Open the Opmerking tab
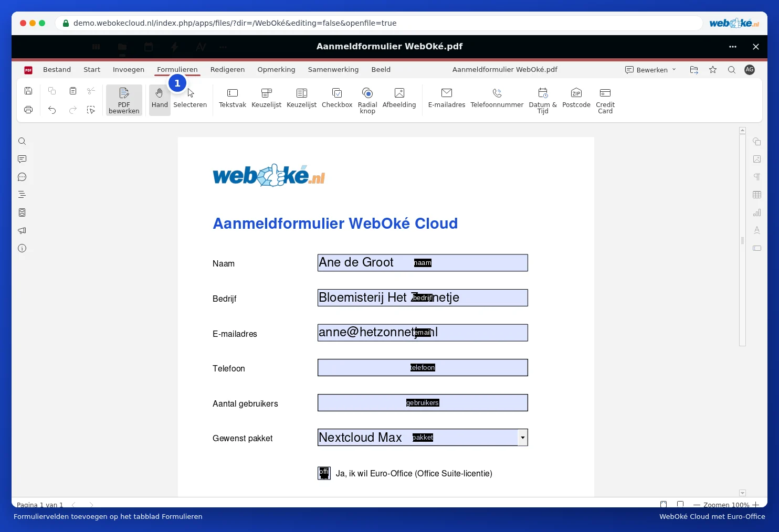Screen dimensions: 779x532 coord(276,69)
